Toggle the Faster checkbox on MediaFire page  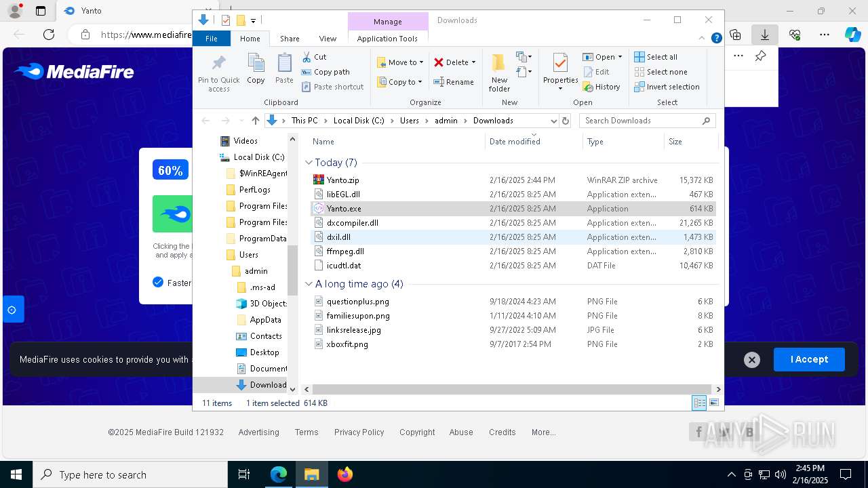coord(158,283)
